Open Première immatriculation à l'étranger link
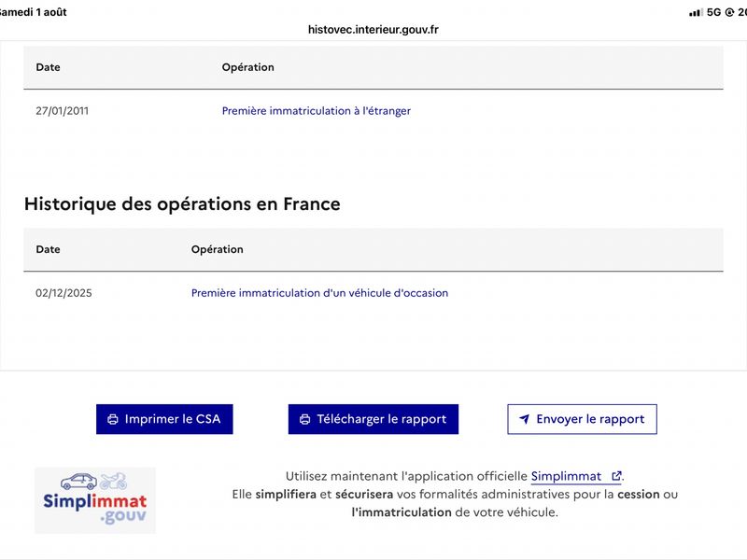 click(x=316, y=111)
